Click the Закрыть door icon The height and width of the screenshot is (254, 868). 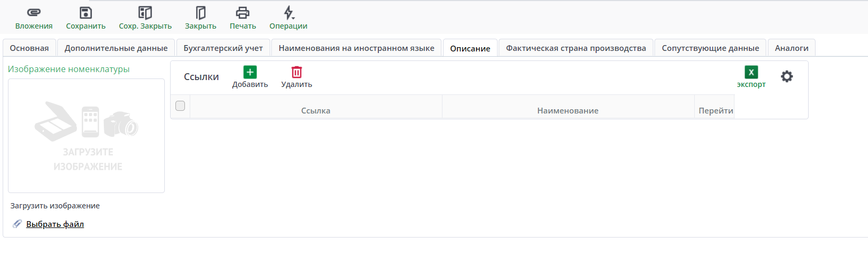(x=200, y=13)
